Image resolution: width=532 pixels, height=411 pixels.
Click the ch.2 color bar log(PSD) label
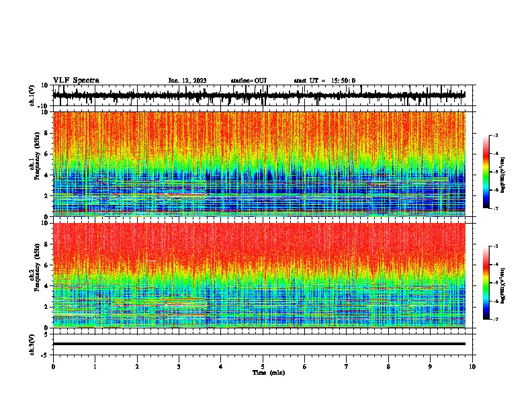pos(502,285)
